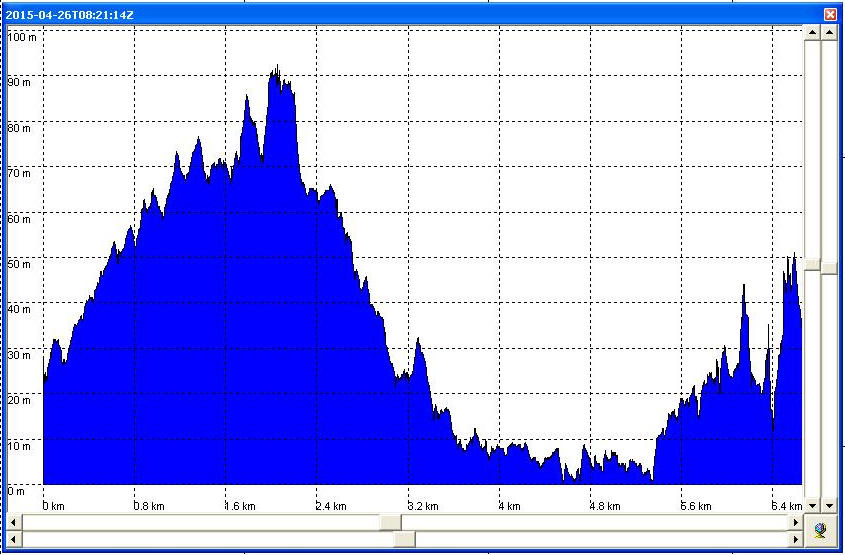Click the '0.8 km' distance axis label
This screenshot has height=555, width=845.
coord(149,507)
